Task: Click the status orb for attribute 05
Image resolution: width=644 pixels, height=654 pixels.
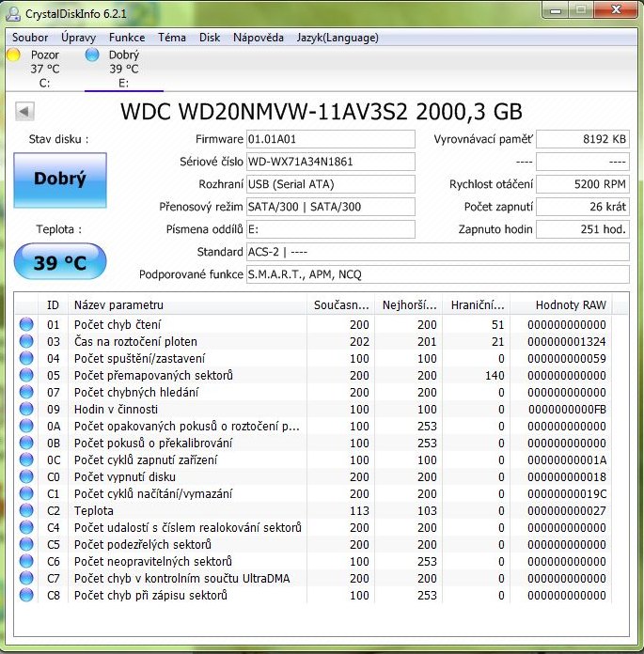Action: click(26, 375)
